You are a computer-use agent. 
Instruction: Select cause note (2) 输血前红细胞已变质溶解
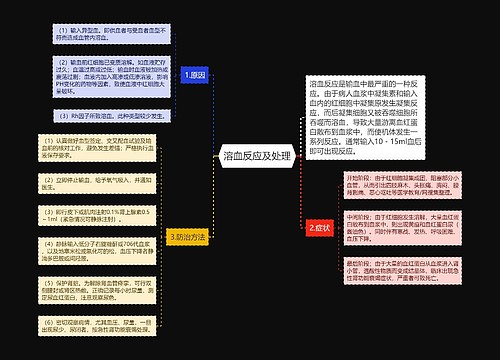click(x=112, y=77)
